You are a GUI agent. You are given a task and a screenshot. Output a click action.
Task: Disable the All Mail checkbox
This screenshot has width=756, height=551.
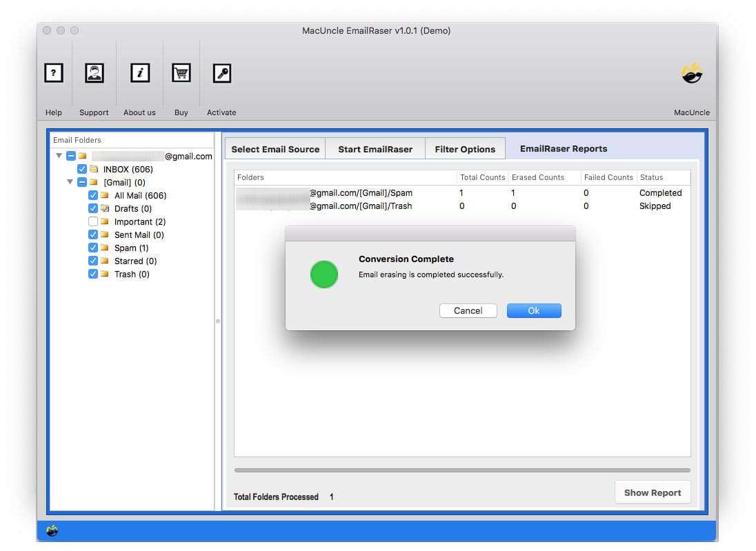click(93, 195)
